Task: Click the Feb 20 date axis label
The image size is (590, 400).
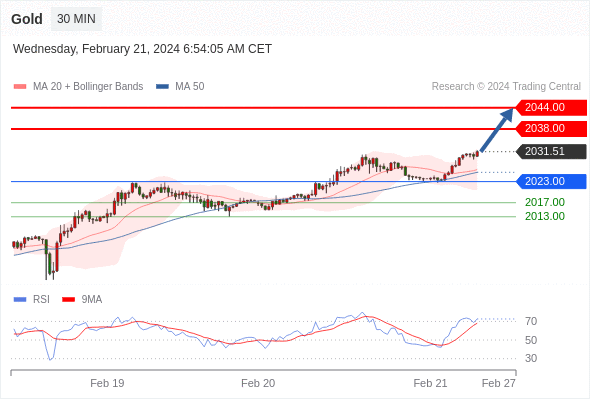Action: tap(258, 383)
